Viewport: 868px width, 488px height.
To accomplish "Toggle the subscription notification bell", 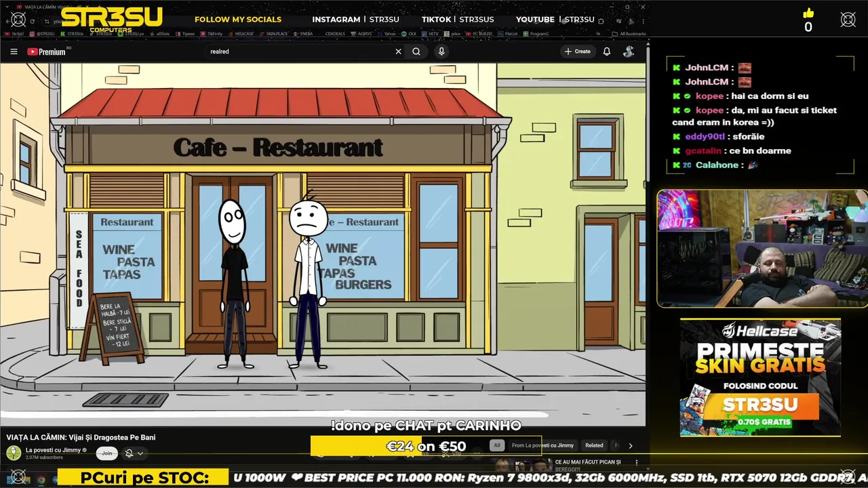I will pyautogui.click(x=129, y=453).
